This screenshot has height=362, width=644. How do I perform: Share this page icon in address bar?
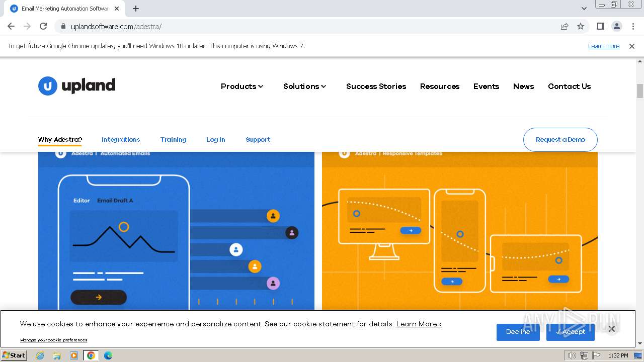coord(565,26)
